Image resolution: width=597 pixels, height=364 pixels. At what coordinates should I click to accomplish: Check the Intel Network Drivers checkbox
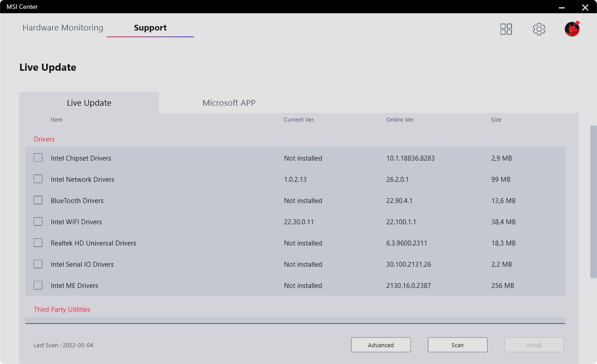38,179
